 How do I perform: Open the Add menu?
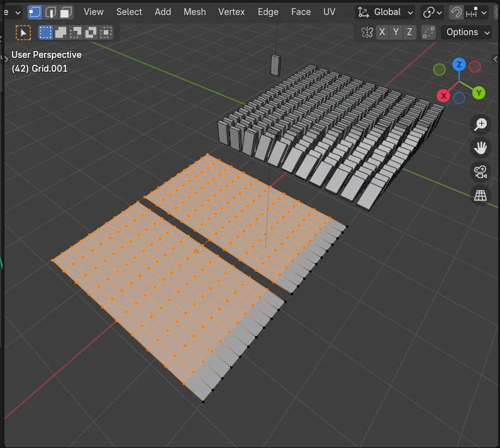coord(163,12)
